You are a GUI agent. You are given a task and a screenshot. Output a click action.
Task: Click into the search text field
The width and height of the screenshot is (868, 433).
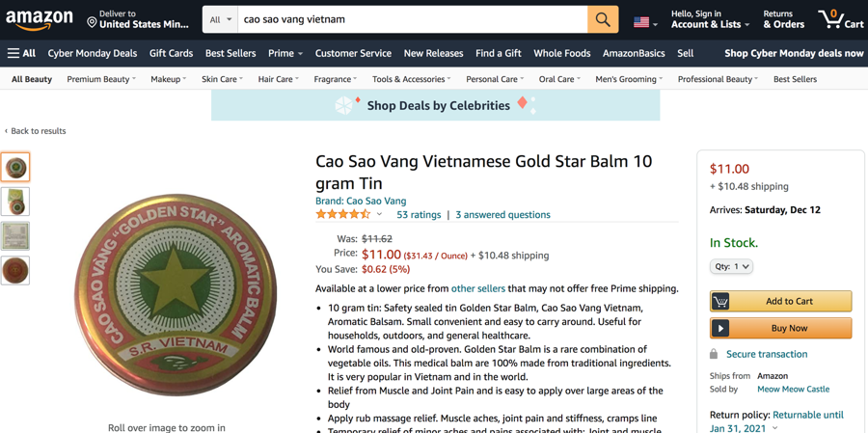click(x=412, y=19)
